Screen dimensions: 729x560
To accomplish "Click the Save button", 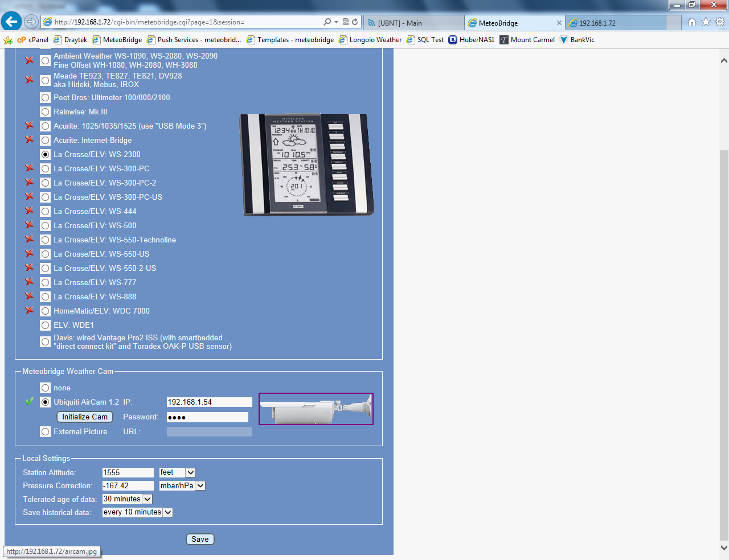I will pos(200,540).
